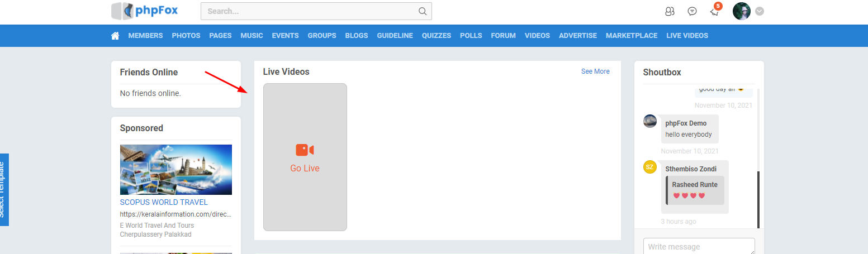Click the See More link

pos(595,71)
